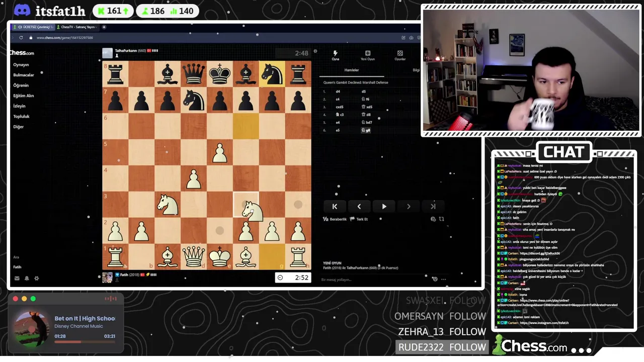This screenshot has width=644, height=362.
Task: Click the icon left of flip board
Action: point(433,219)
